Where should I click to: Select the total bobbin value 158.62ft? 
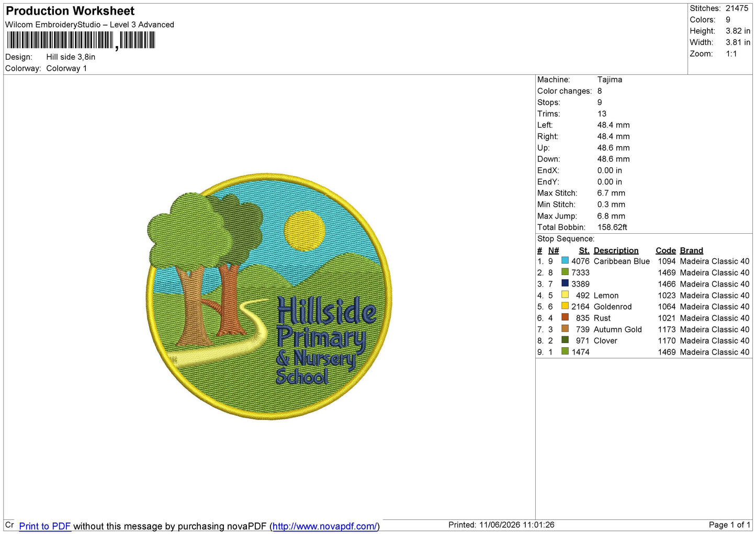(612, 228)
